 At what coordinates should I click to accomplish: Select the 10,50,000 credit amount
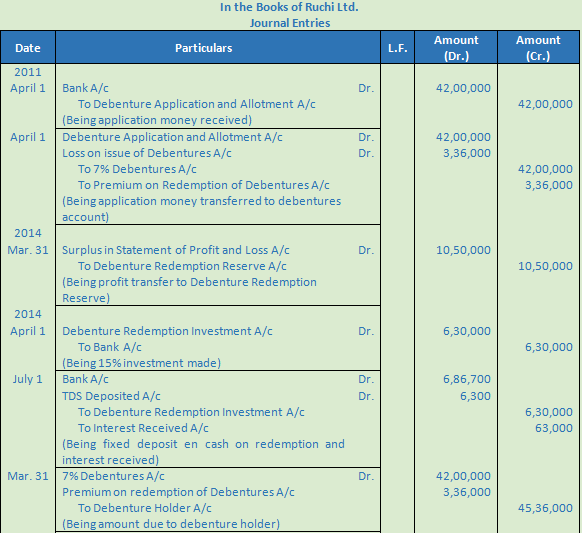tap(545, 266)
